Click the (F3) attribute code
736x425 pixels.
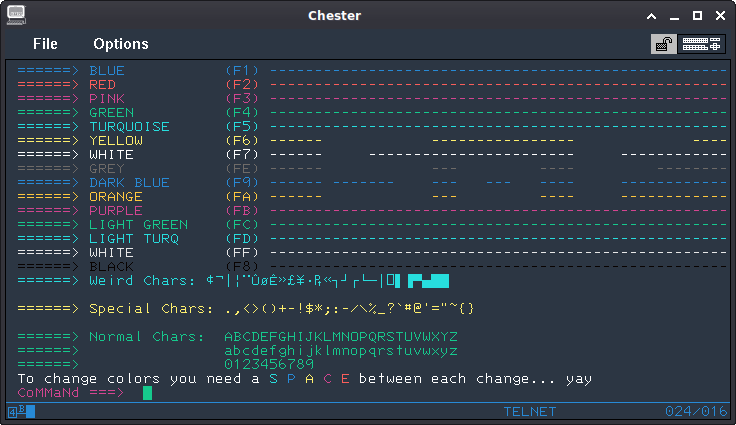point(242,99)
